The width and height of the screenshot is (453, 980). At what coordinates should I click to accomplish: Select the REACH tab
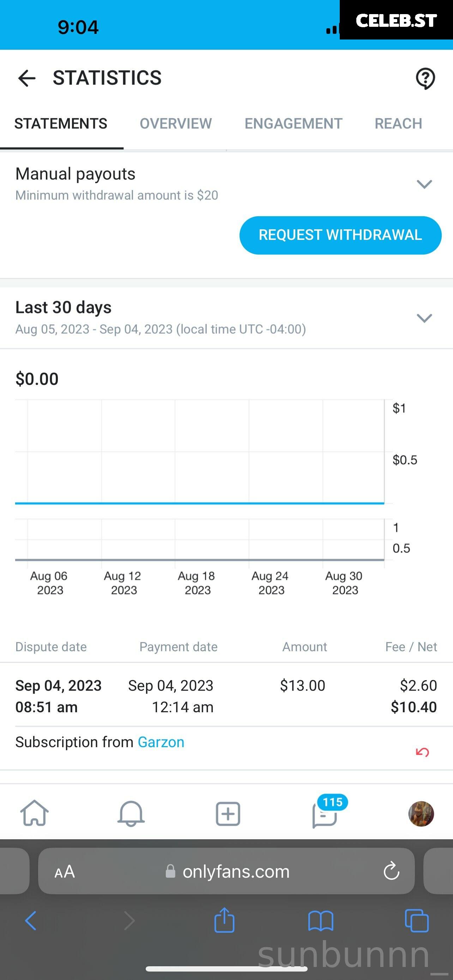(398, 123)
